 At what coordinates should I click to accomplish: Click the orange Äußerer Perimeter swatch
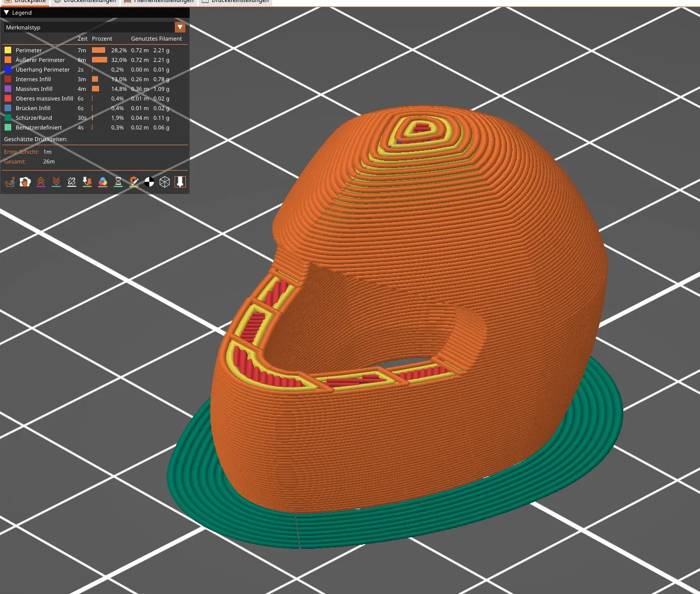[x=8, y=60]
